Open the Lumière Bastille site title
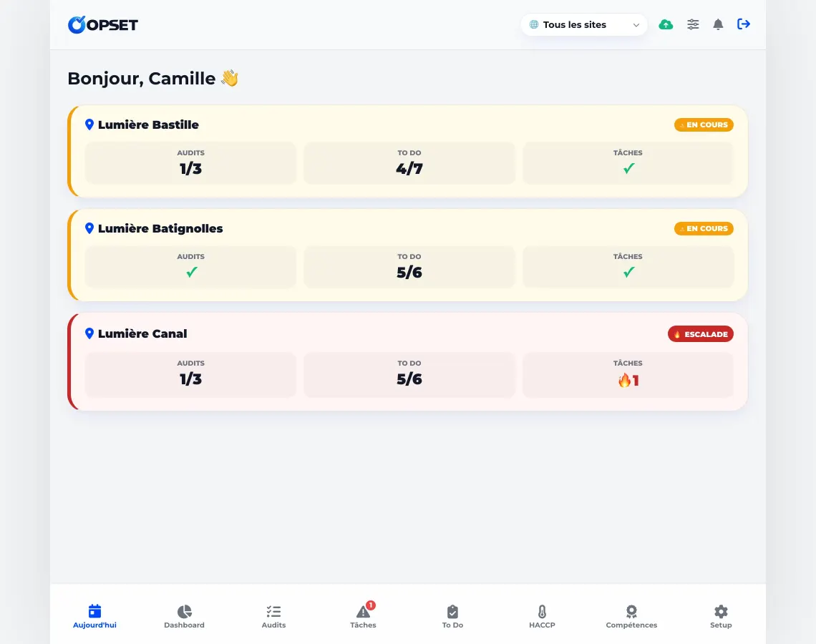The width and height of the screenshot is (816, 644). (x=148, y=125)
